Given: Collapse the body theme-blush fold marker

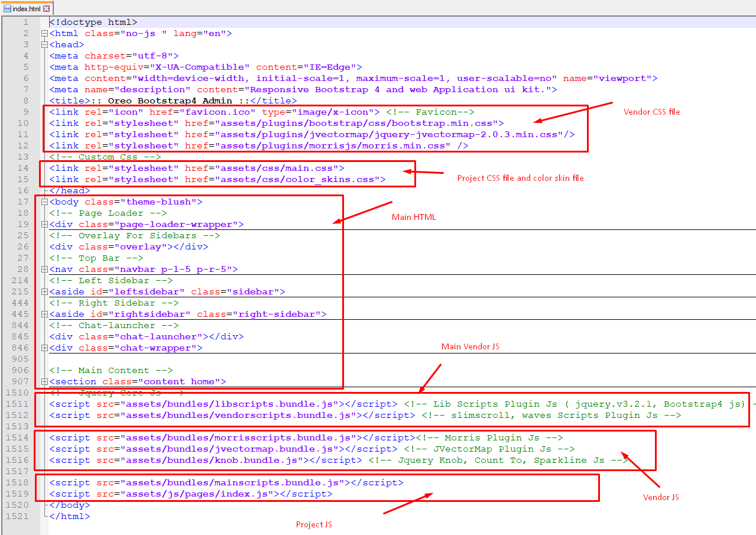Looking at the screenshot, I should point(44,202).
